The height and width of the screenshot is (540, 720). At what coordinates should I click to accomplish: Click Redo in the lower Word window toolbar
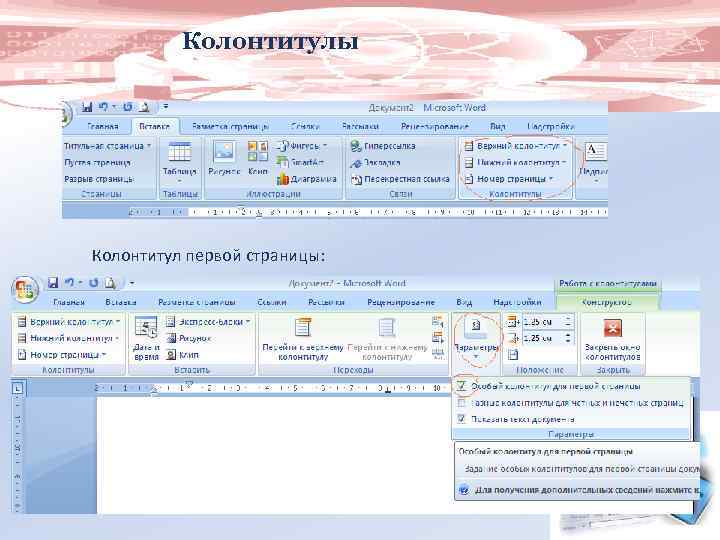[94, 283]
